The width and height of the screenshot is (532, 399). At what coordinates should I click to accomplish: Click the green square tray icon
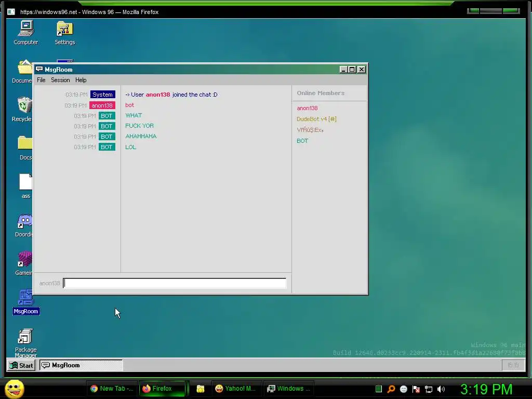pos(379,389)
